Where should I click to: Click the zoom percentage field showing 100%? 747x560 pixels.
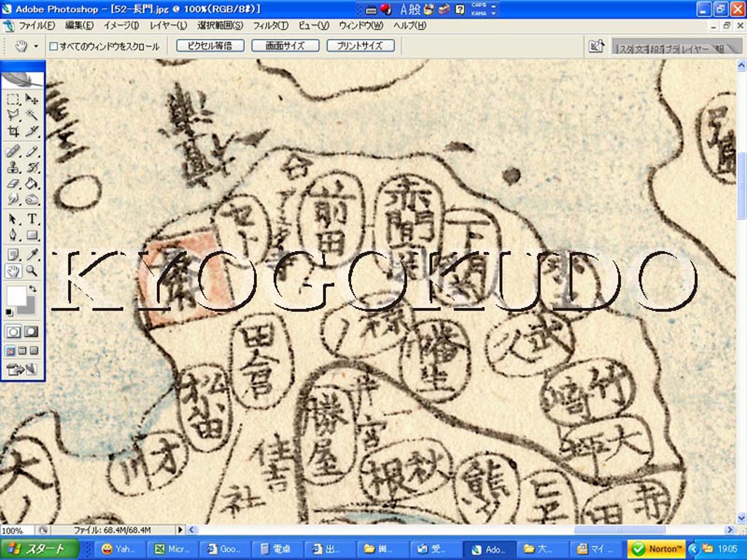click(x=16, y=530)
